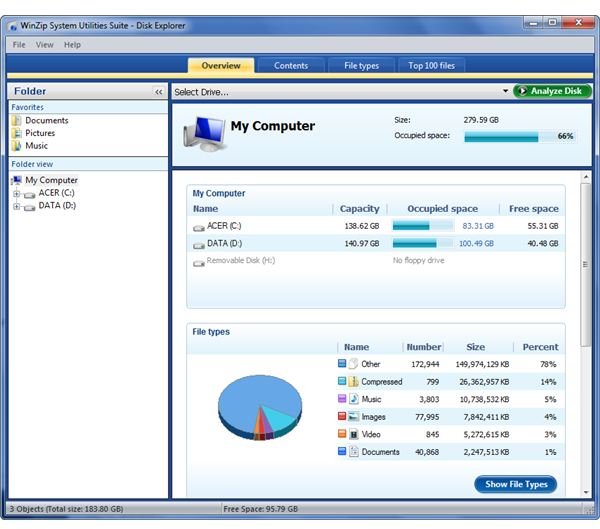The width and height of the screenshot is (600, 529).
Task: Click the My Computer icon in Folder view
Action: 16,180
